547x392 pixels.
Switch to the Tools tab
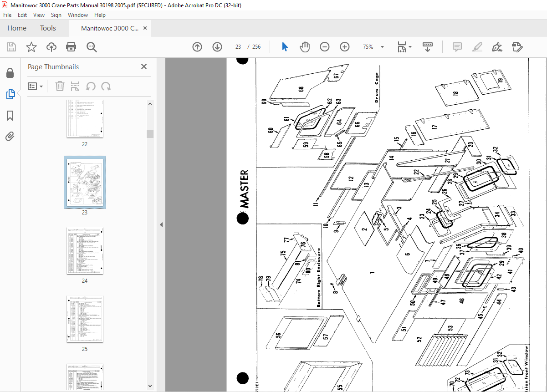point(48,28)
